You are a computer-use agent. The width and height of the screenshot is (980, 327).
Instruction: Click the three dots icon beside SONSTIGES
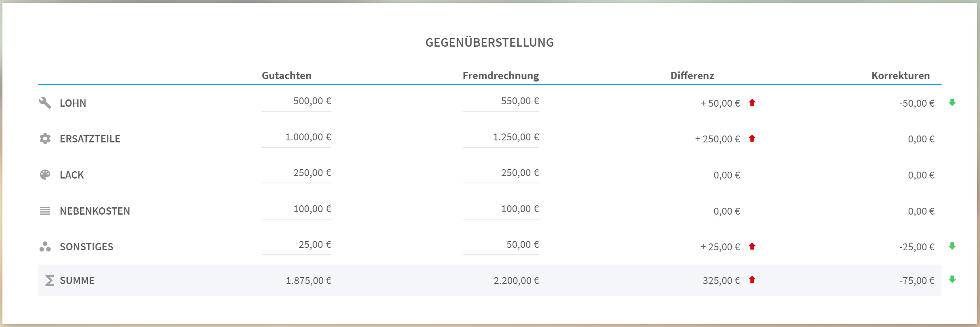(x=45, y=247)
